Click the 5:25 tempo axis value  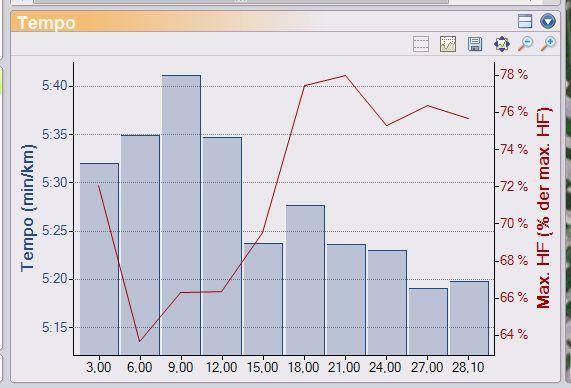pyautogui.click(x=55, y=231)
